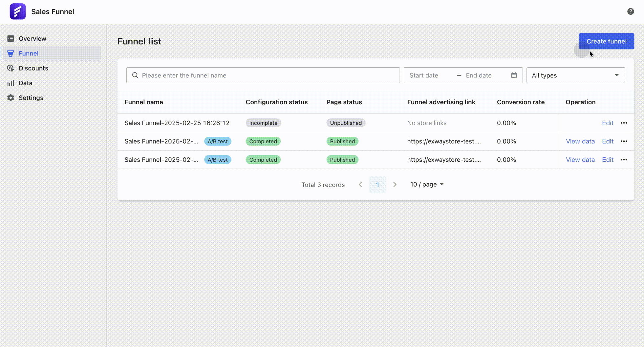
Task: Click the Funnel list heading
Action: coord(139,41)
